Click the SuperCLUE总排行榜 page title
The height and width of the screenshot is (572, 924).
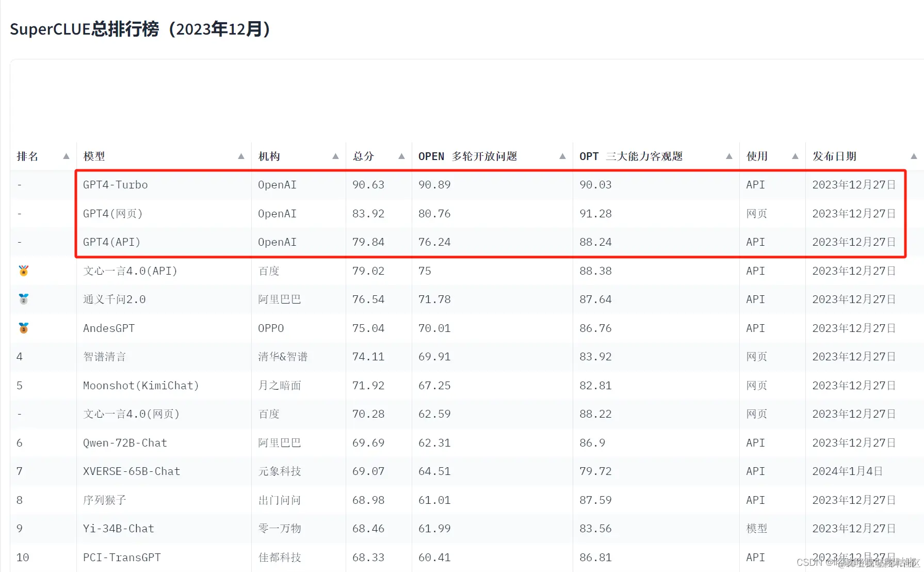pyautogui.click(x=140, y=29)
